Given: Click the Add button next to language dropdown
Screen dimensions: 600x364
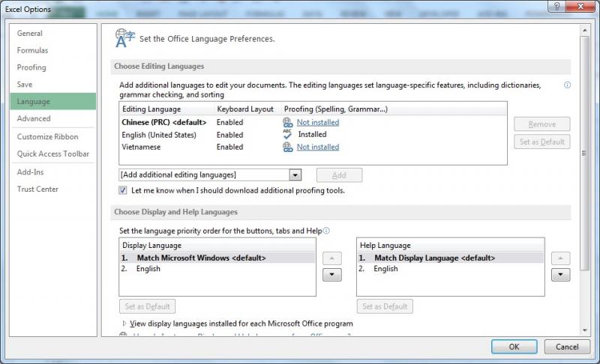Looking at the screenshot, I should point(339,175).
